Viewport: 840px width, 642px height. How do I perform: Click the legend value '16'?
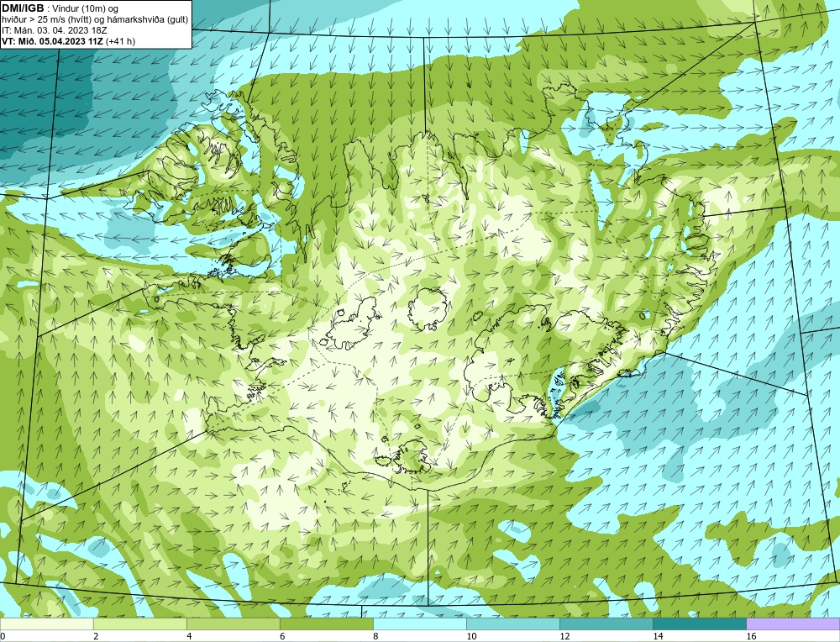point(751,636)
